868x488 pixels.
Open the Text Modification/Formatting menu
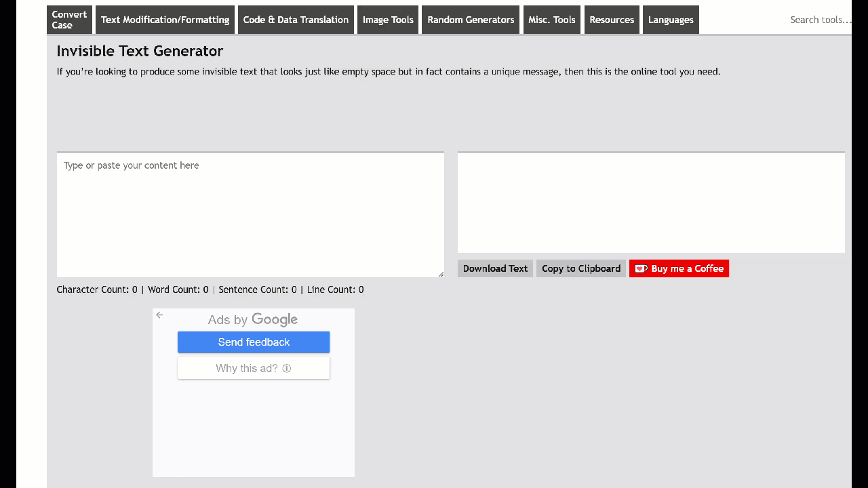click(165, 20)
